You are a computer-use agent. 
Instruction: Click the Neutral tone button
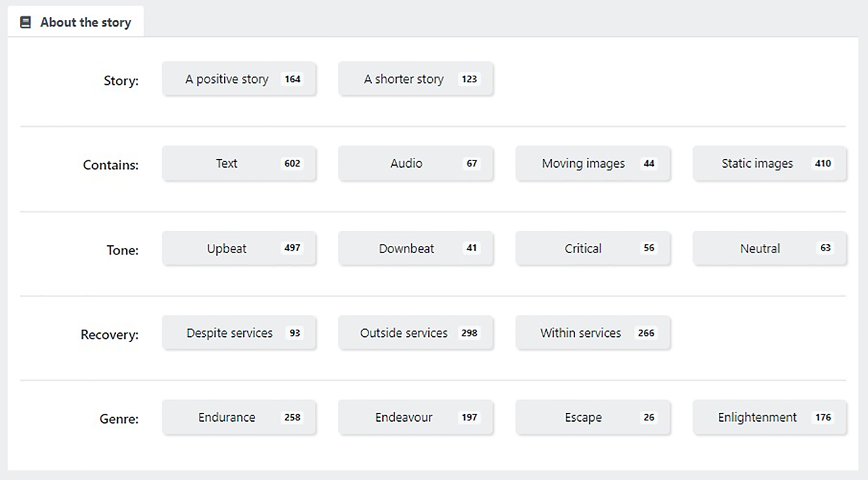[770, 248]
